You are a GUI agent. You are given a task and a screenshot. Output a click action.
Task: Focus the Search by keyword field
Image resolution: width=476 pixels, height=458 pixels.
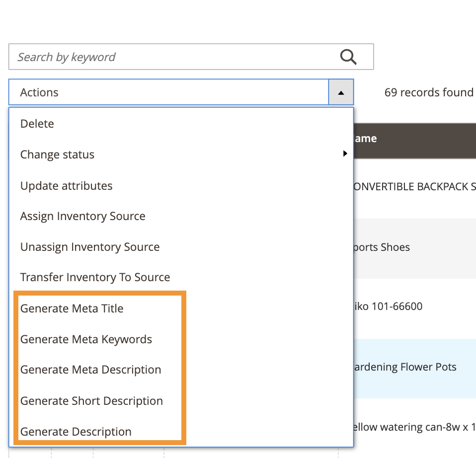[x=191, y=57]
